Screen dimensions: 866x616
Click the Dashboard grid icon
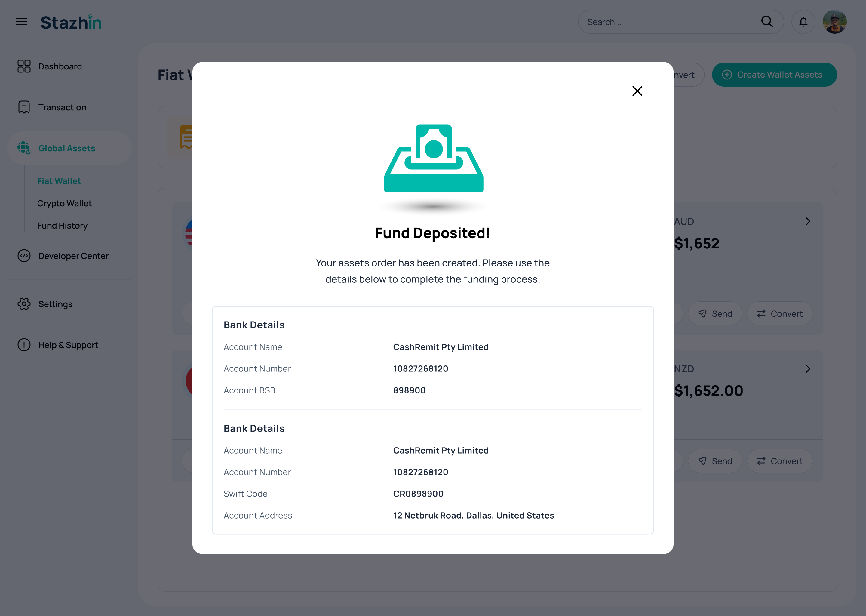(24, 66)
